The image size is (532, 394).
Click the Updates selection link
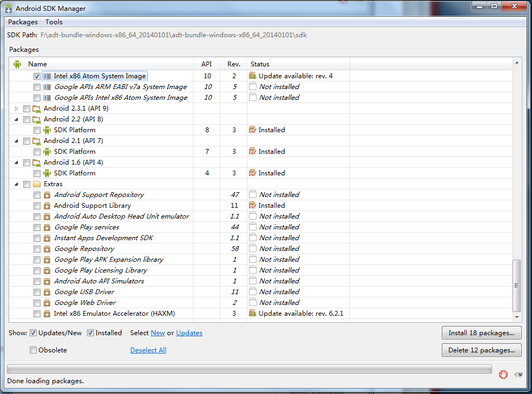[190, 333]
